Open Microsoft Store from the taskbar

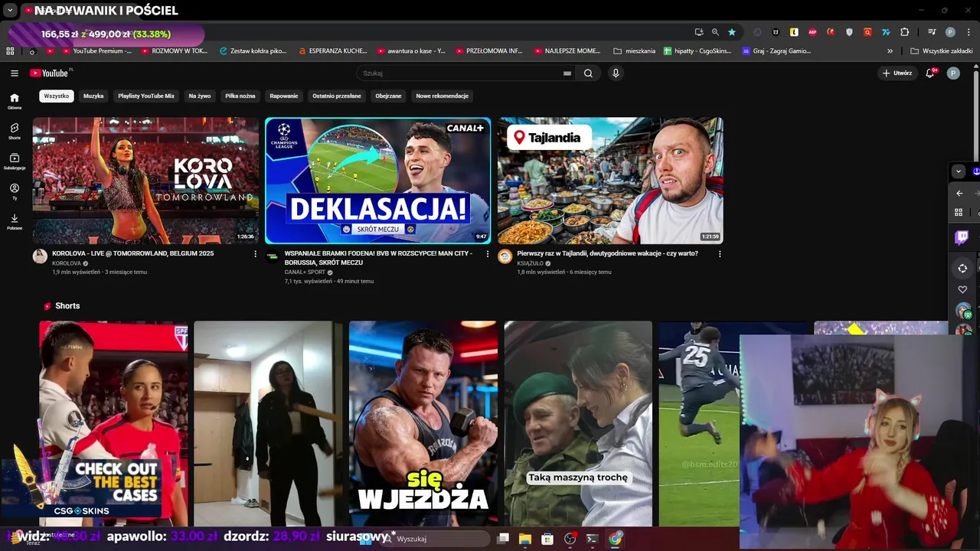(x=547, y=539)
